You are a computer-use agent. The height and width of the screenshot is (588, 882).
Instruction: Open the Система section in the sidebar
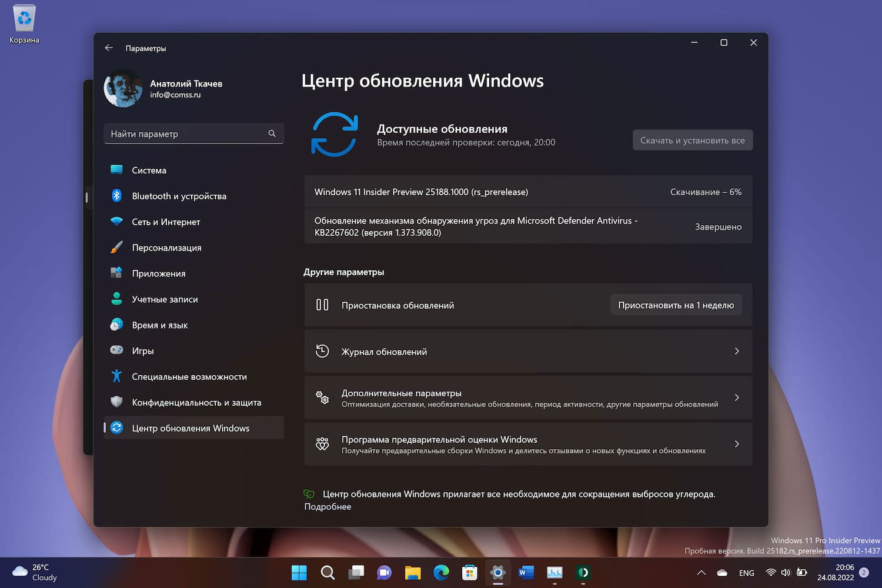[149, 170]
